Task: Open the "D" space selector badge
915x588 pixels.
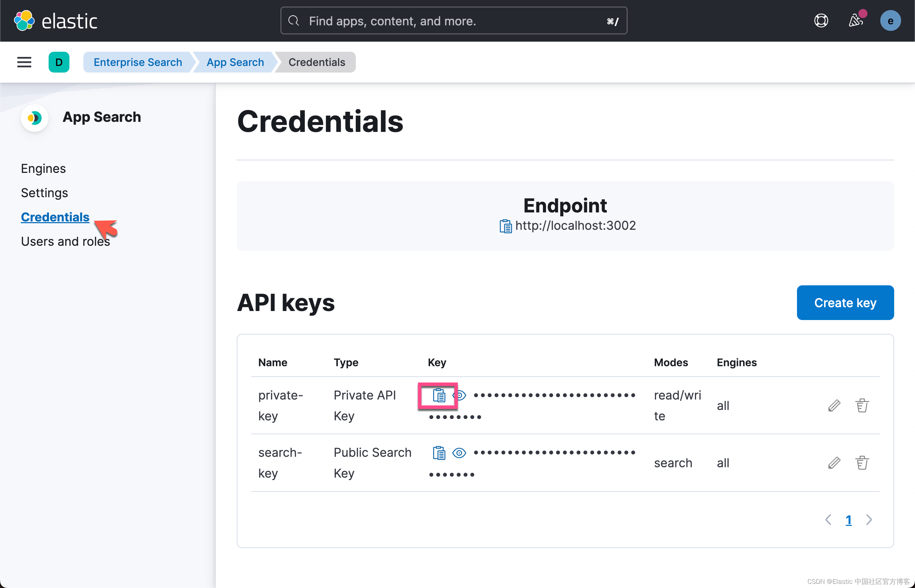Action: [59, 62]
